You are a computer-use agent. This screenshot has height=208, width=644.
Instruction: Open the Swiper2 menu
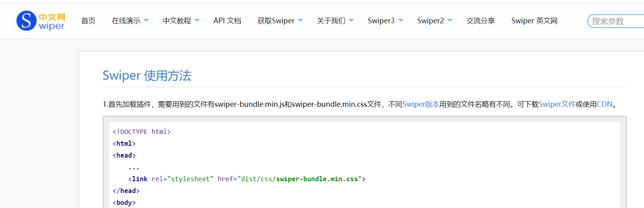coord(430,21)
